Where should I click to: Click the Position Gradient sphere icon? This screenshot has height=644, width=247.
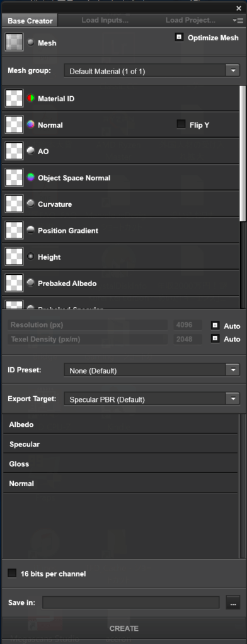click(x=30, y=230)
